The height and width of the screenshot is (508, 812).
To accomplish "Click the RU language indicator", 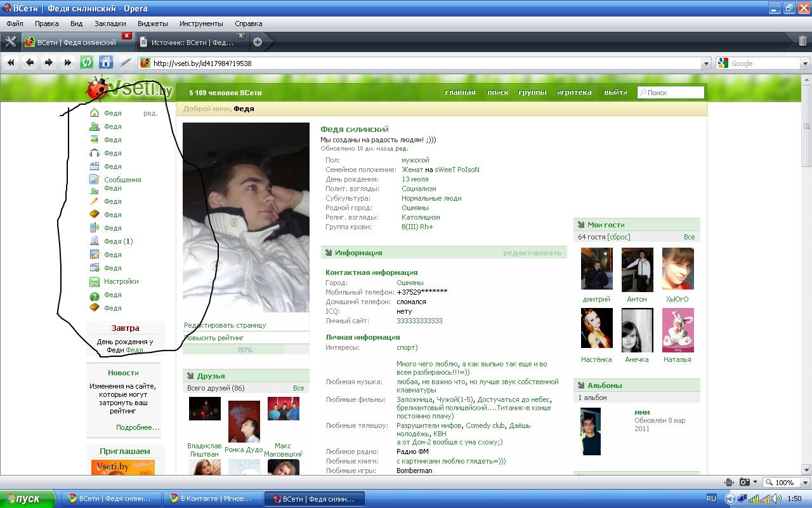I will (x=711, y=498).
